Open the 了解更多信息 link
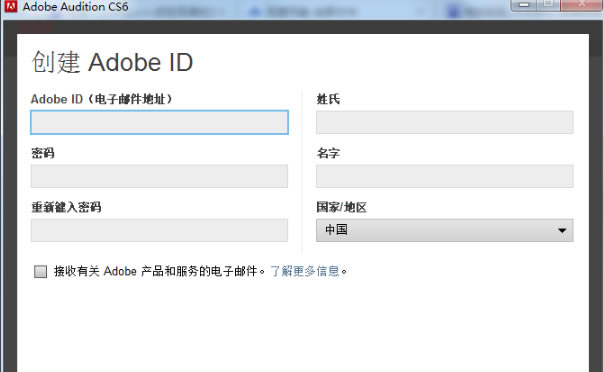Image resolution: width=604 pixels, height=372 pixels. click(305, 271)
